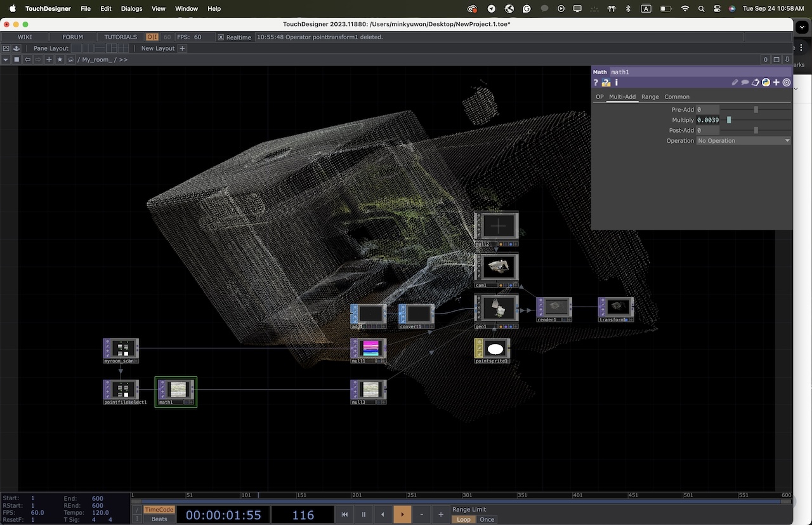
Task: Expand the path bar down-arrow menu
Action: [6, 60]
